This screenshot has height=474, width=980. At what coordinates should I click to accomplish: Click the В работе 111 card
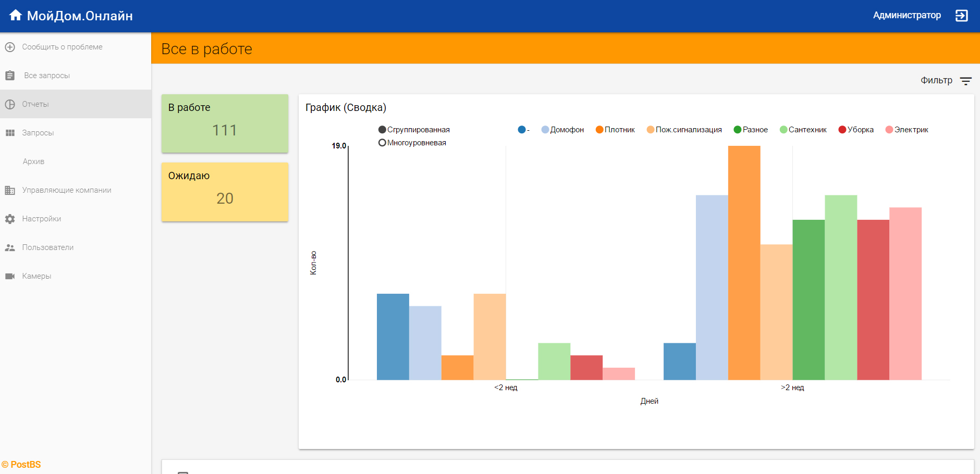tap(225, 123)
